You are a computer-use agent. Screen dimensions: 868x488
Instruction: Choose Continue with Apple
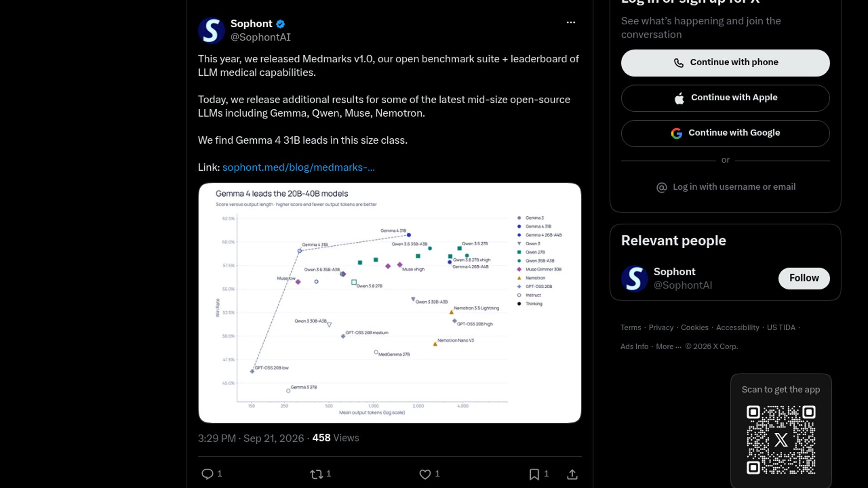point(725,98)
